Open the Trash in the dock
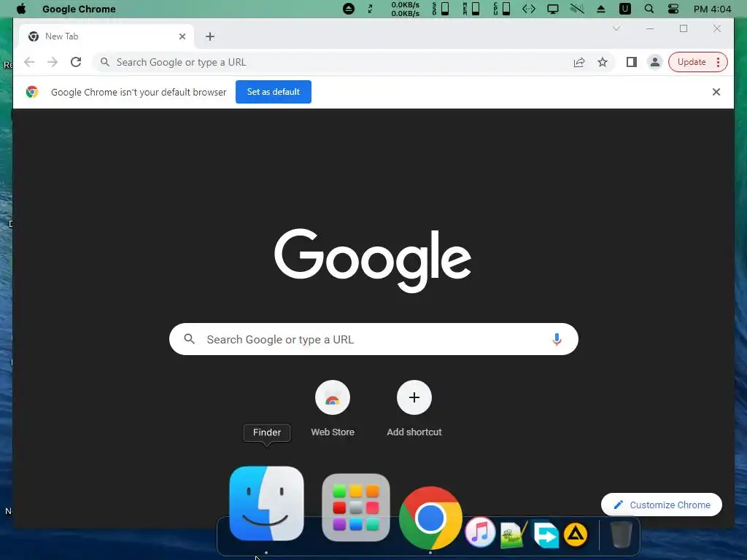 (x=621, y=534)
